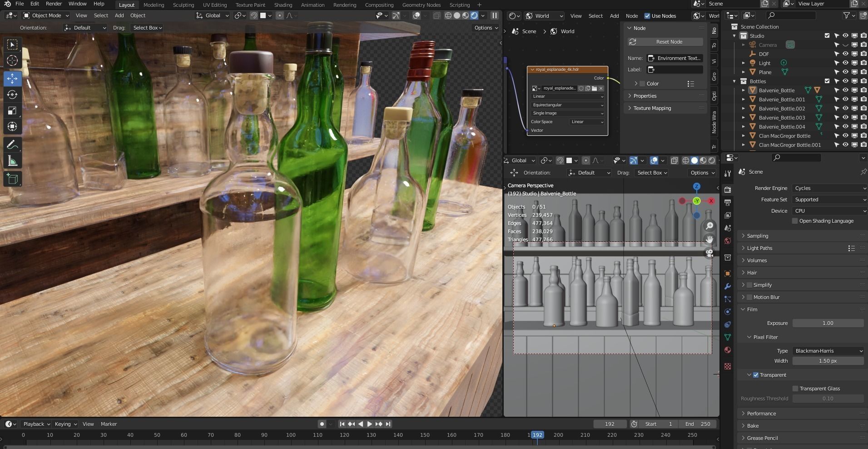Select the Transform tool
Image resolution: width=868 pixels, height=449 pixels.
pyautogui.click(x=13, y=127)
